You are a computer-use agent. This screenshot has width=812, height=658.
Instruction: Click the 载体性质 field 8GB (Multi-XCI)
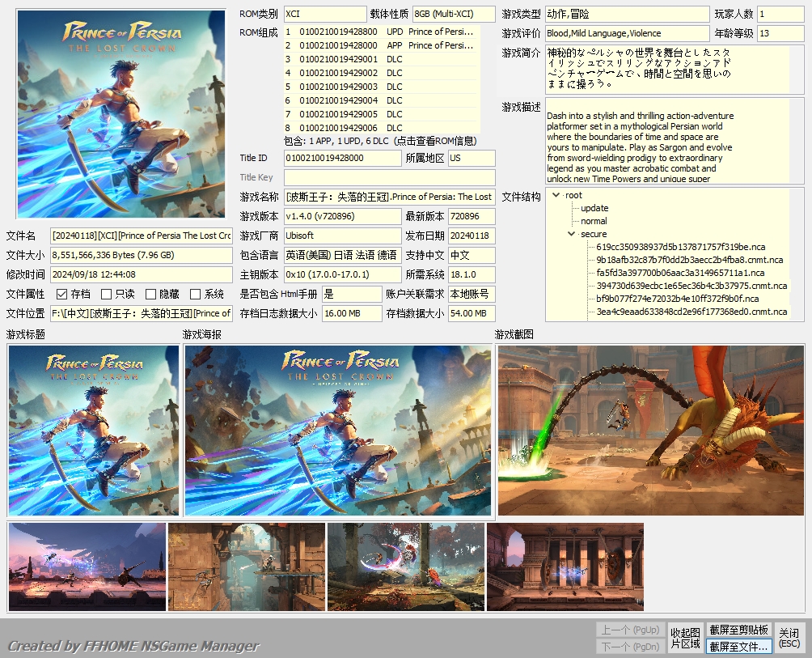(x=455, y=14)
